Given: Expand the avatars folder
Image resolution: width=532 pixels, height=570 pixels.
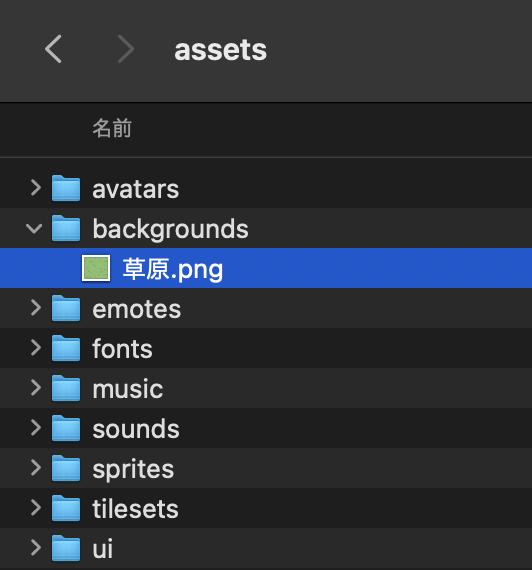Looking at the screenshot, I should (36, 188).
